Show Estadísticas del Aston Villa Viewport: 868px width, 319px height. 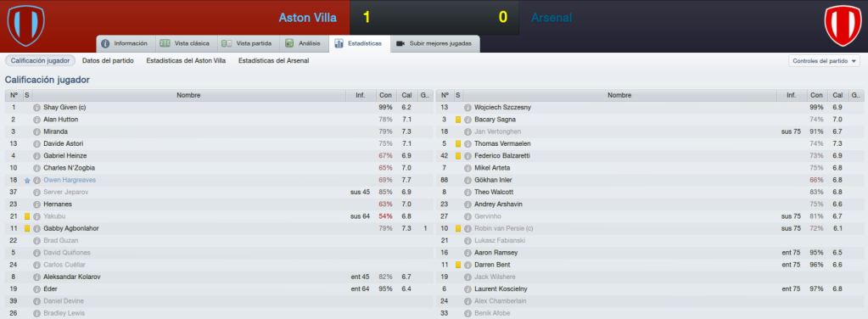(186, 61)
